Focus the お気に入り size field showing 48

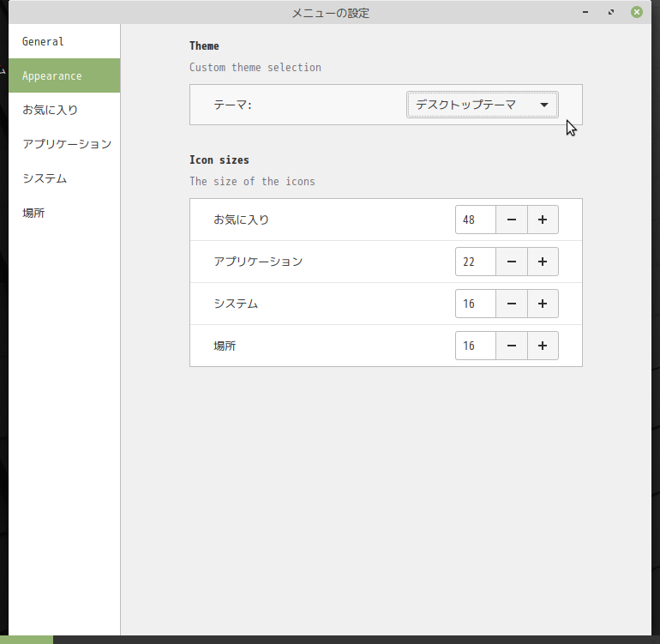click(x=476, y=220)
